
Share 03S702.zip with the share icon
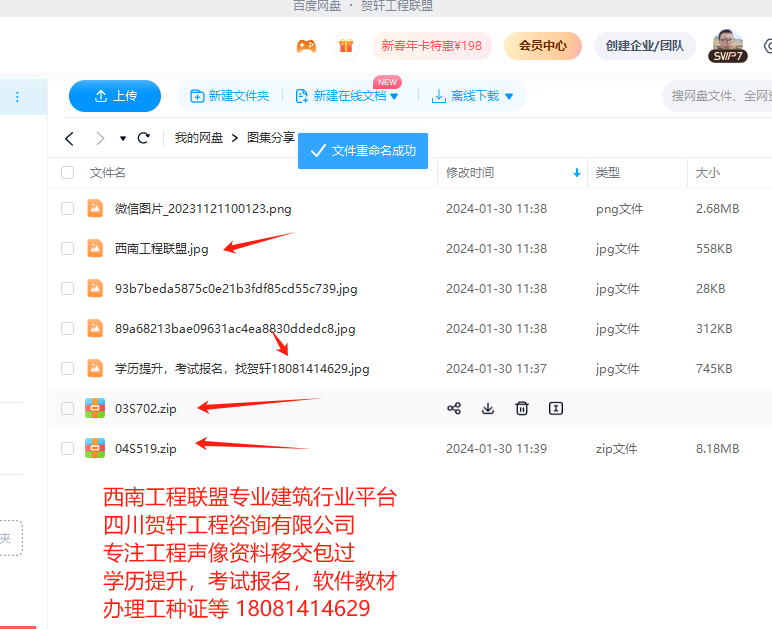point(454,409)
